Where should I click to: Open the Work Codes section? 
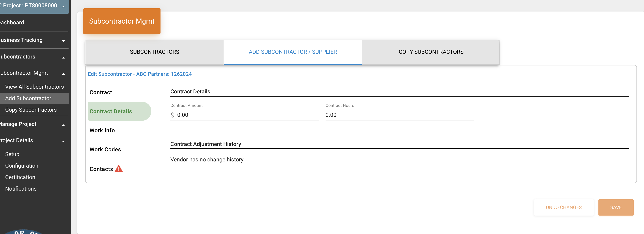pos(105,149)
